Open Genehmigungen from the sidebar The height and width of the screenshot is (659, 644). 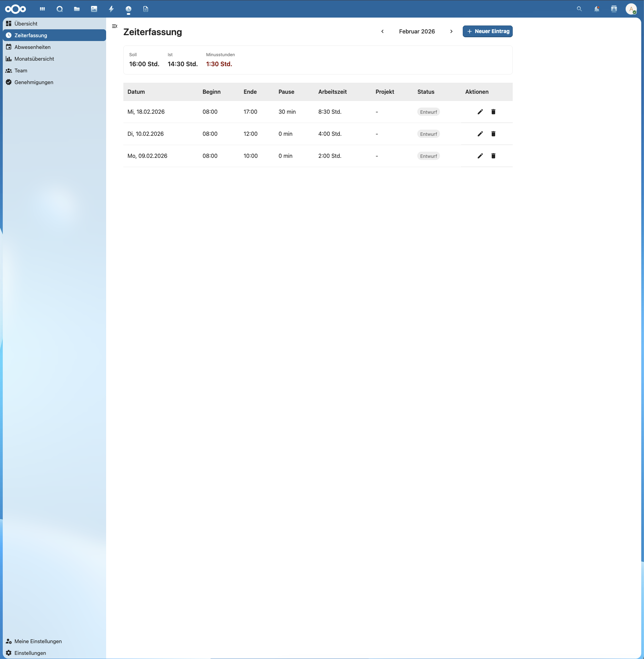tap(33, 82)
